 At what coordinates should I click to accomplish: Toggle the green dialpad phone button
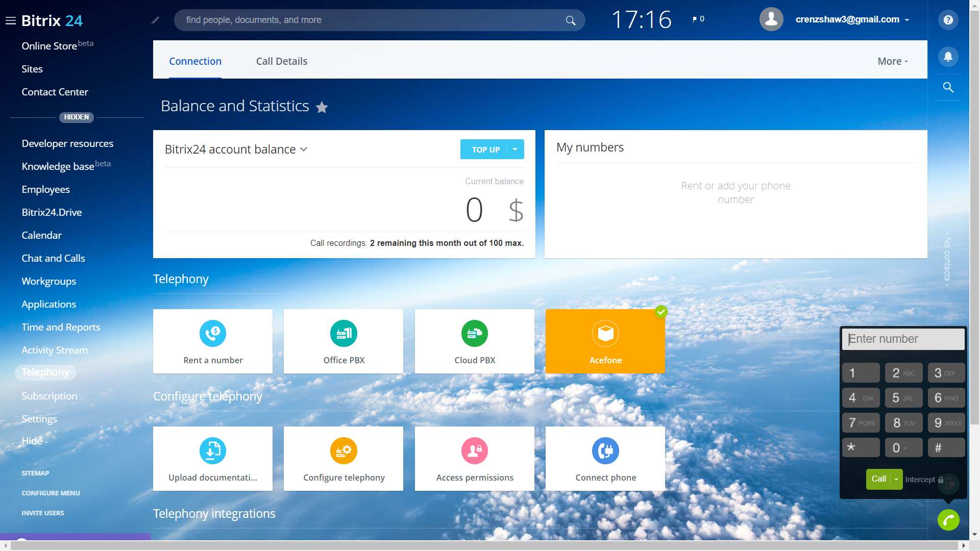tap(948, 520)
